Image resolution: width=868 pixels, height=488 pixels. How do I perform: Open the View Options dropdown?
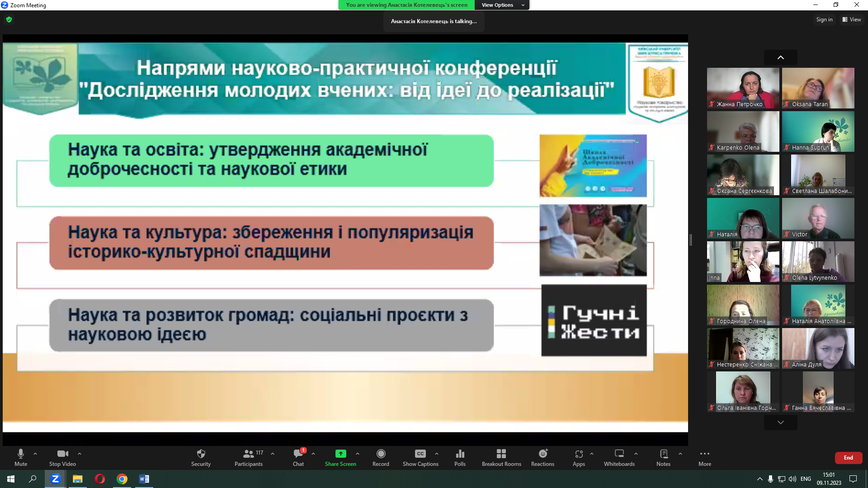point(502,5)
